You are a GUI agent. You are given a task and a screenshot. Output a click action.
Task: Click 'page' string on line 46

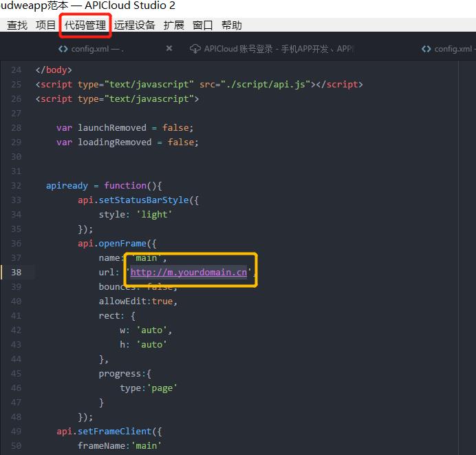(x=162, y=388)
